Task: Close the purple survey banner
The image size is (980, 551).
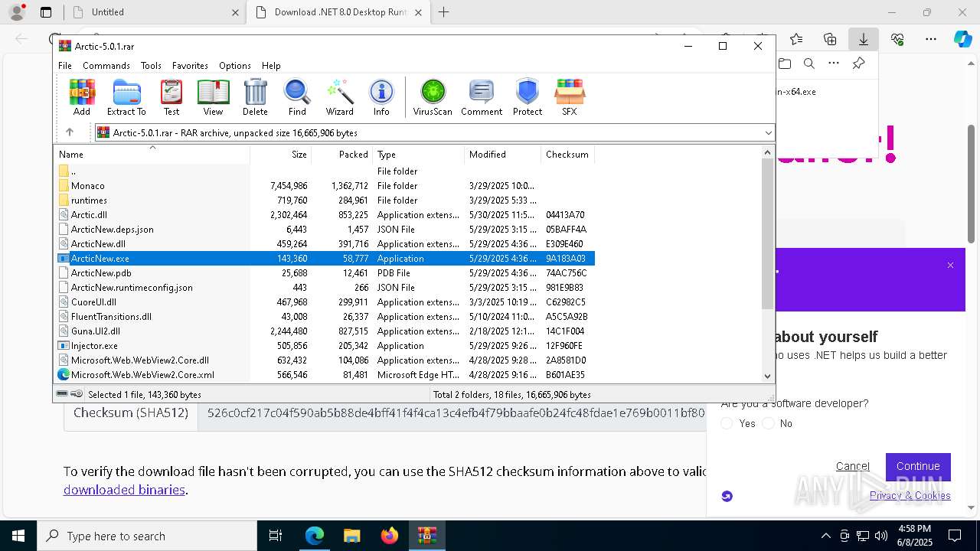Action: click(950, 266)
